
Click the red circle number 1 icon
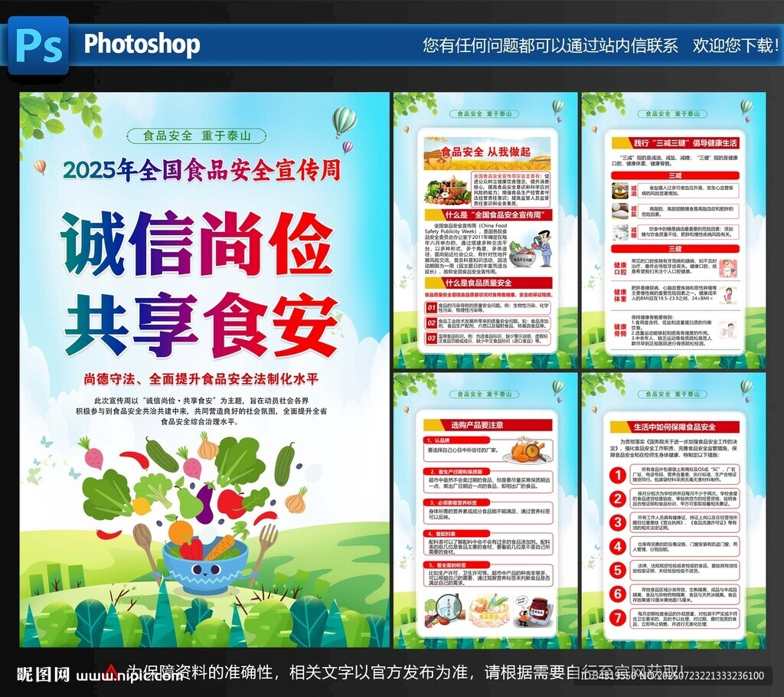(x=618, y=475)
